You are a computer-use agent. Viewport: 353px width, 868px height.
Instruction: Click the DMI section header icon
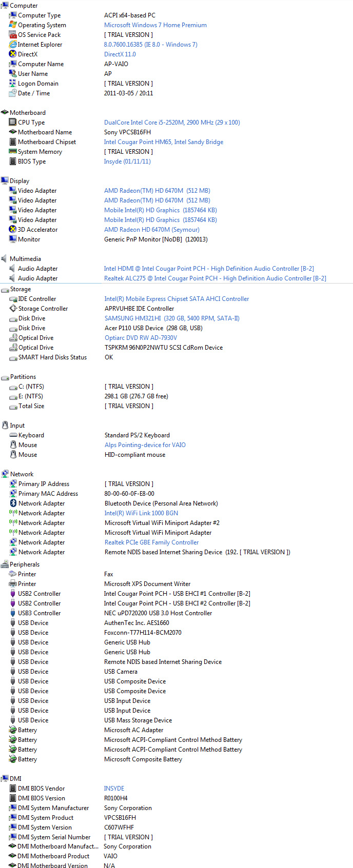pos(5,779)
